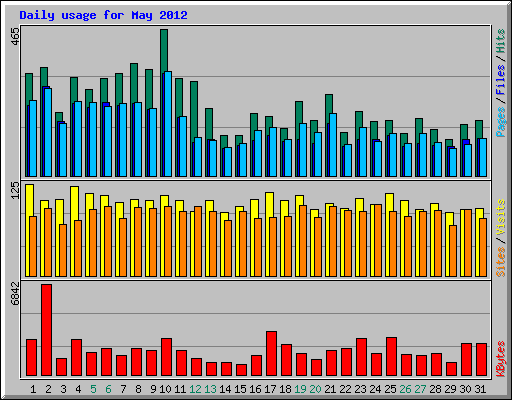
Task: Select the day 22 label on the x-axis
Action: [345, 389]
